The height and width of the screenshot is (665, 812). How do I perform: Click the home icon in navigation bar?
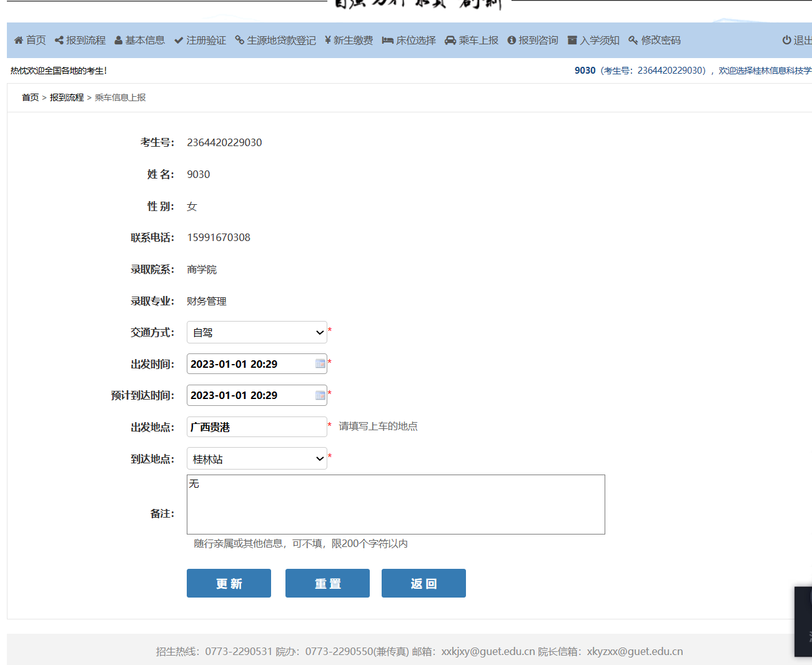pyautogui.click(x=19, y=41)
